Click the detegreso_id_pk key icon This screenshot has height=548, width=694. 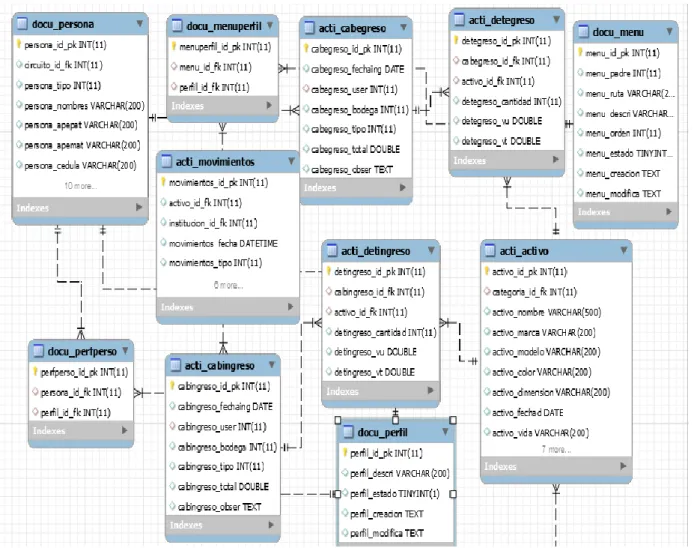(x=456, y=41)
